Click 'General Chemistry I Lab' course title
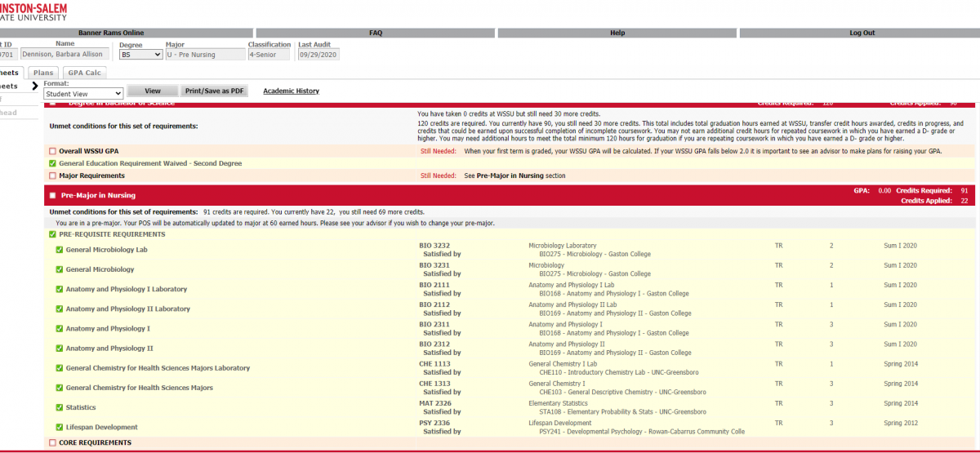The width and height of the screenshot is (980, 453). point(563,364)
